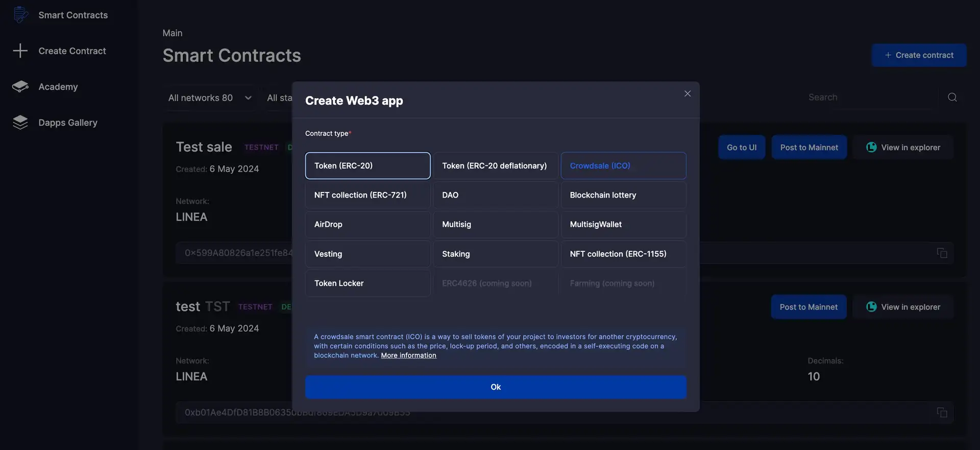
Task: Open the More information link
Action: point(408,356)
